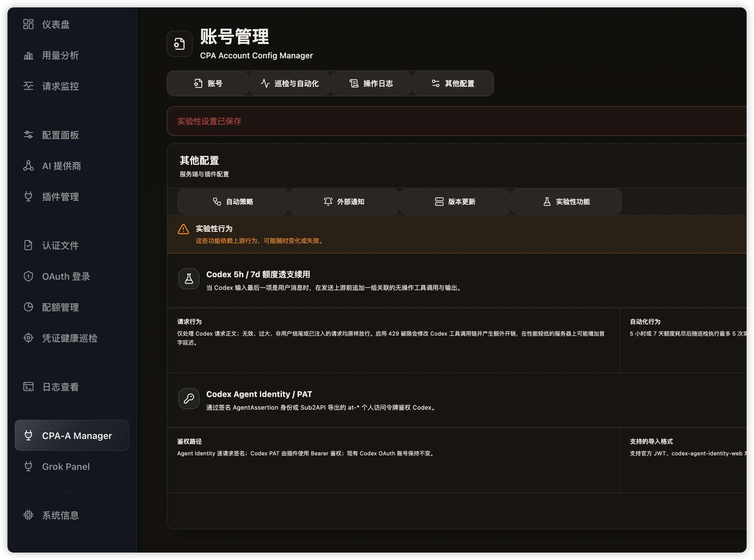The image size is (754, 560).
Task: Click the 仪表盘 dashboard grid icon
Action: coord(28,24)
